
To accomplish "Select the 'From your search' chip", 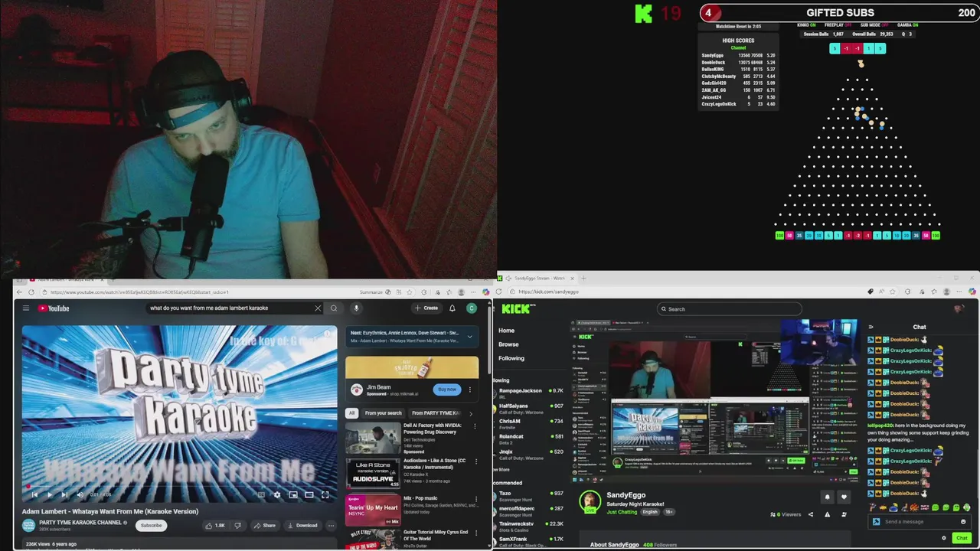I will [x=383, y=413].
